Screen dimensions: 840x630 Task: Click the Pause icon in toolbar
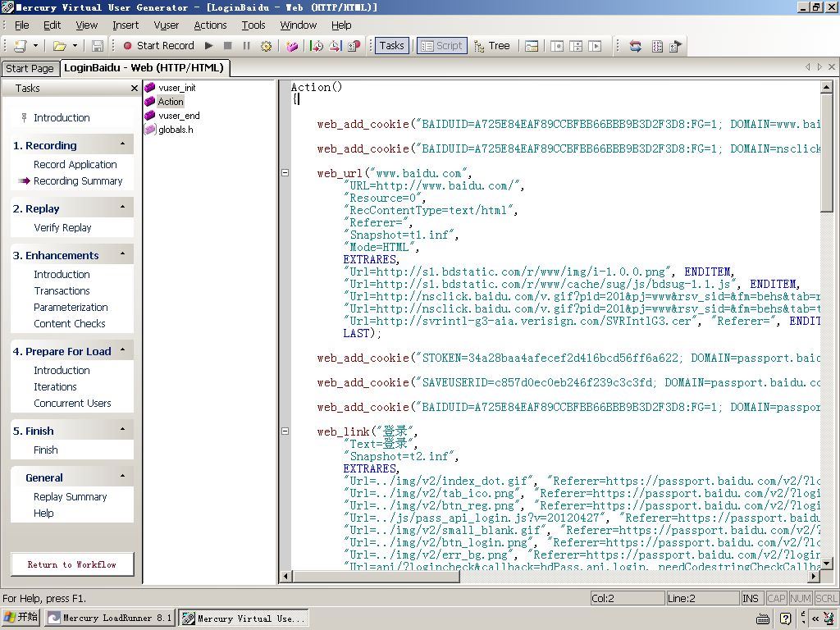click(x=246, y=46)
